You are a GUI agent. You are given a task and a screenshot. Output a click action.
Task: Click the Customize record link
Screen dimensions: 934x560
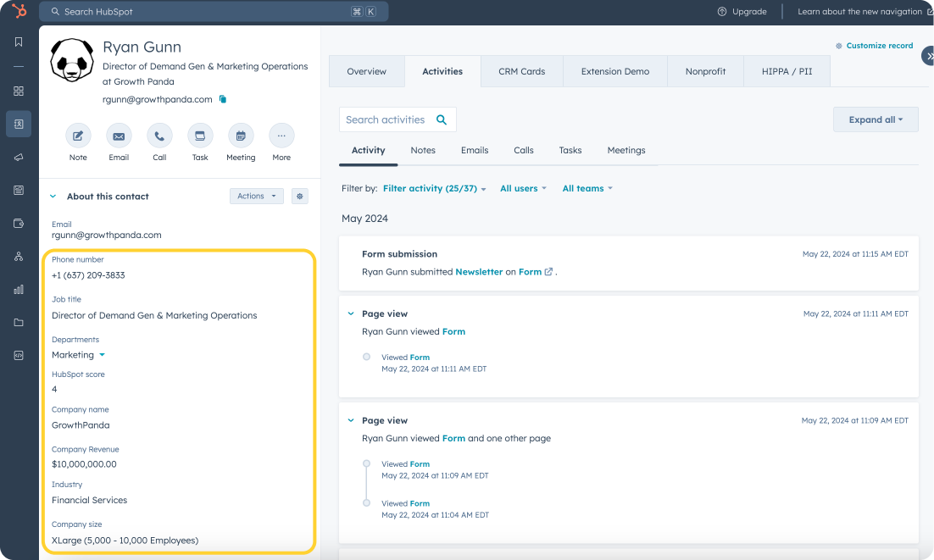[879, 45]
